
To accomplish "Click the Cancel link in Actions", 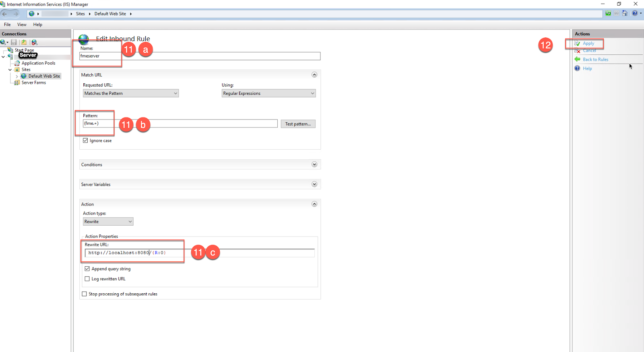I will [x=589, y=51].
